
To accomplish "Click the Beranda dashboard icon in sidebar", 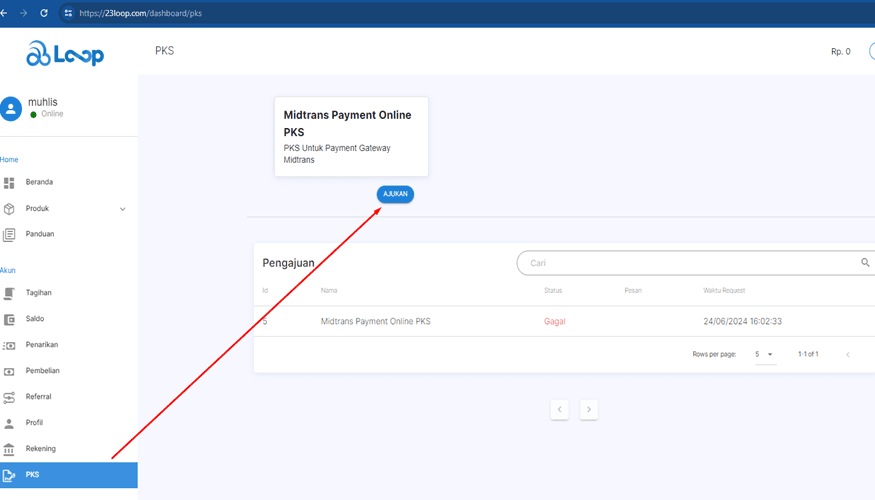I will point(9,183).
